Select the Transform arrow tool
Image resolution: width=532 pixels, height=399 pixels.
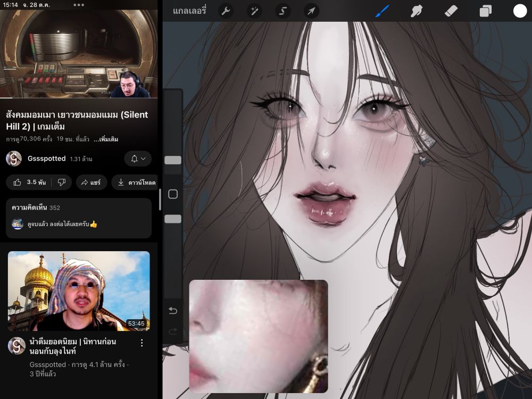point(311,11)
